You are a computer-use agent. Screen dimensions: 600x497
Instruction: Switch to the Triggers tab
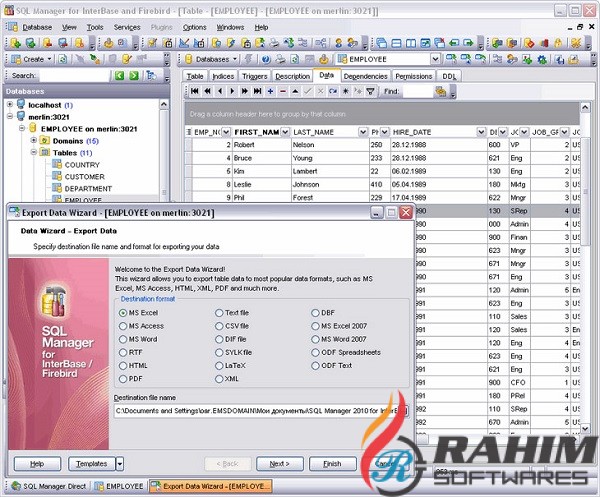pyautogui.click(x=254, y=76)
